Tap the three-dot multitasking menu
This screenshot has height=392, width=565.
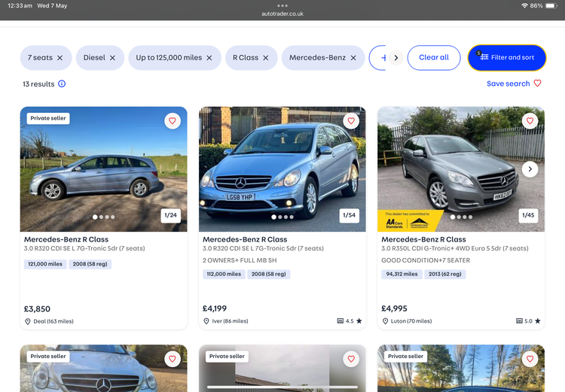click(282, 5)
